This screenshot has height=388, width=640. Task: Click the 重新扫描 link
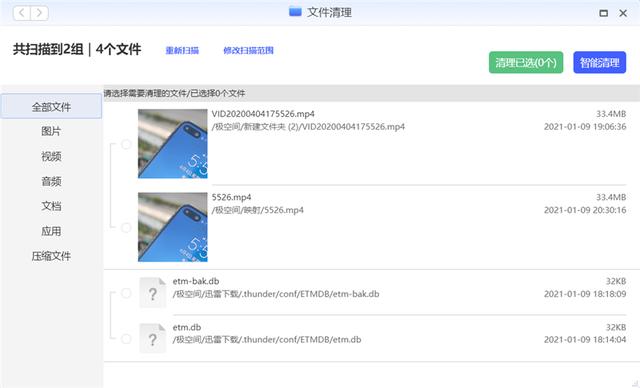[182, 51]
